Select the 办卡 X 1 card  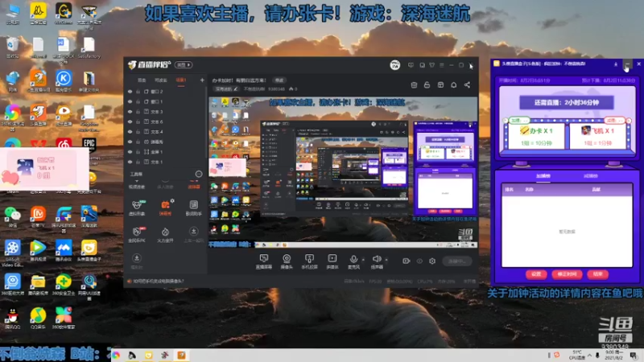536,136
